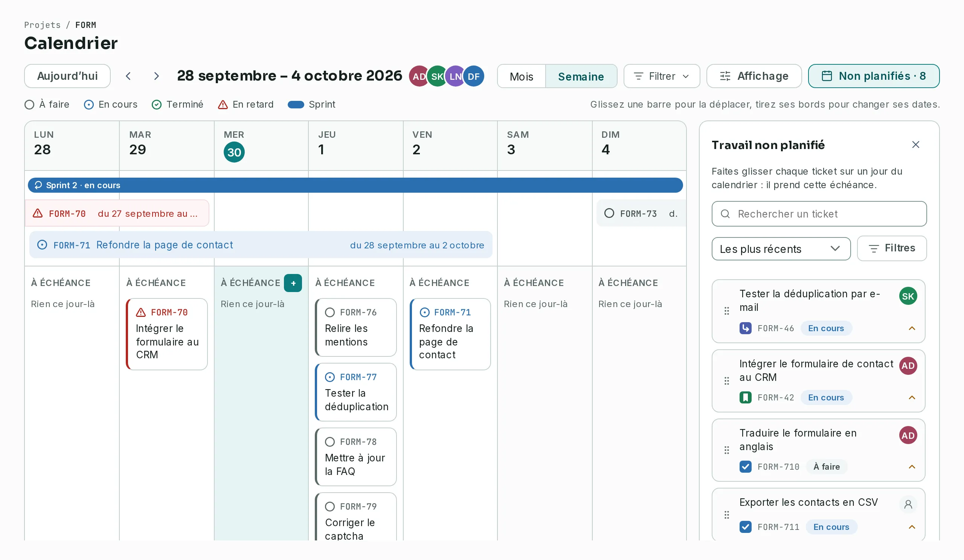Click the FORM-71 Refondre la page span bar
Image resolution: width=964 pixels, height=560 pixels.
(x=261, y=245)
